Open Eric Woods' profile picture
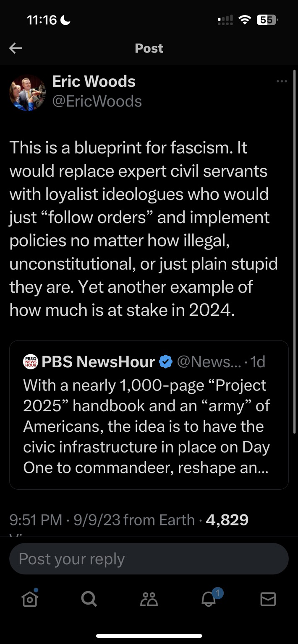This screenshot has width=298, height=644. (x=28, y=93)
